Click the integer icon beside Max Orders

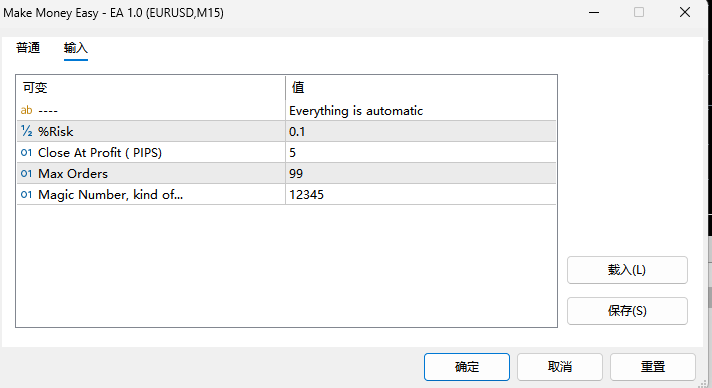(26, 174)
